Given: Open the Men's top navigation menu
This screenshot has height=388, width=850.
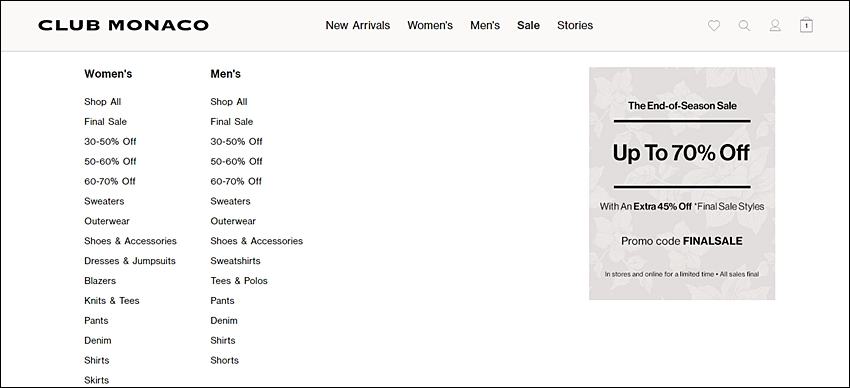Looking at the screenshot, I should (485, 25).
